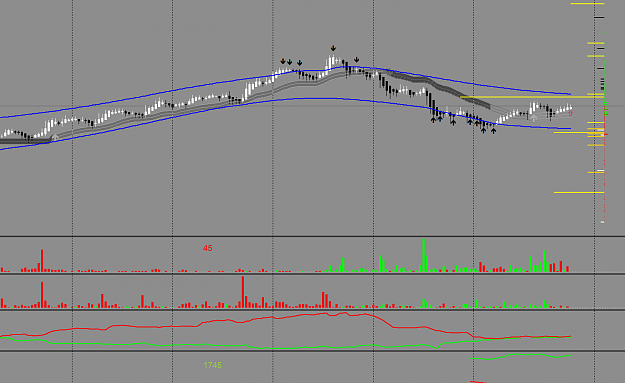Select the "1745" label in the bottom panel
625x383 pixels.
pos(212,365)
